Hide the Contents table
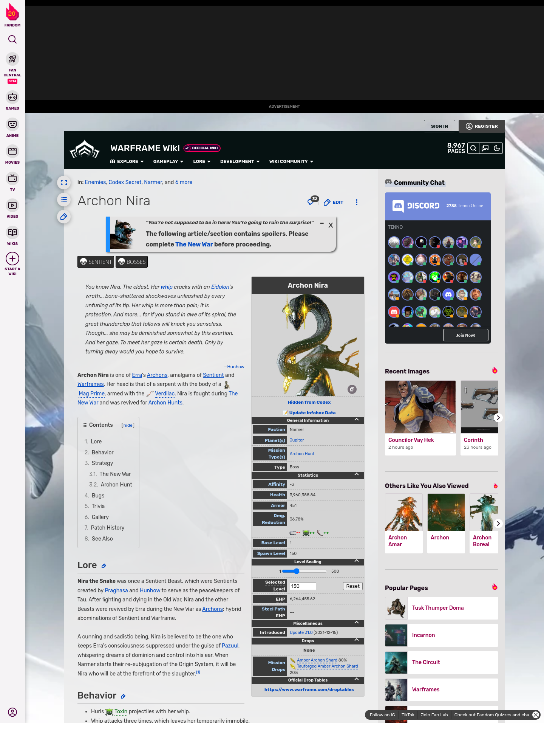Screen dimensions: 544x756 (x=128, y=425)
